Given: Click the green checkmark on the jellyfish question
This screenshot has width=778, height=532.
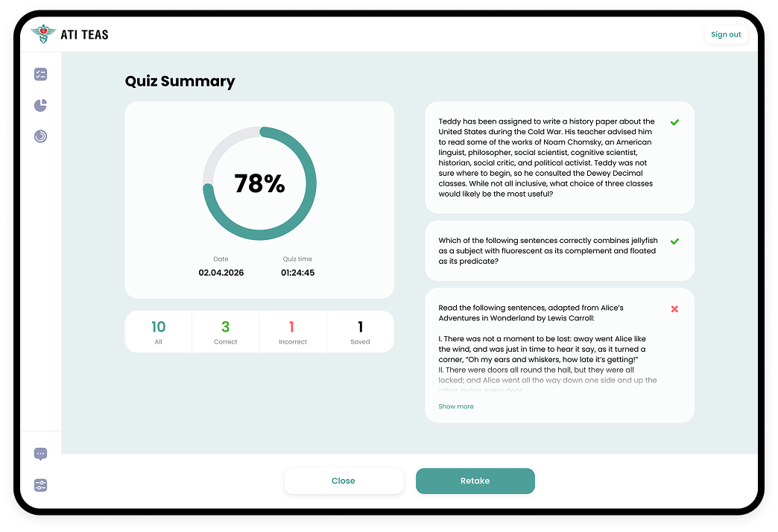Looking at the screenshot, I should [675, 241].
